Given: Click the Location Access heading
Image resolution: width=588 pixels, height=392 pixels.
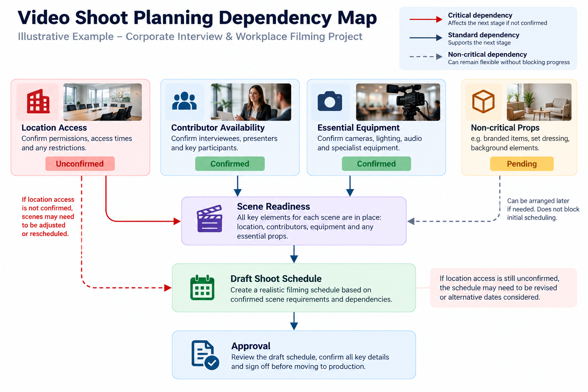Looking at the screenshot, I should [x=54, y=128].
